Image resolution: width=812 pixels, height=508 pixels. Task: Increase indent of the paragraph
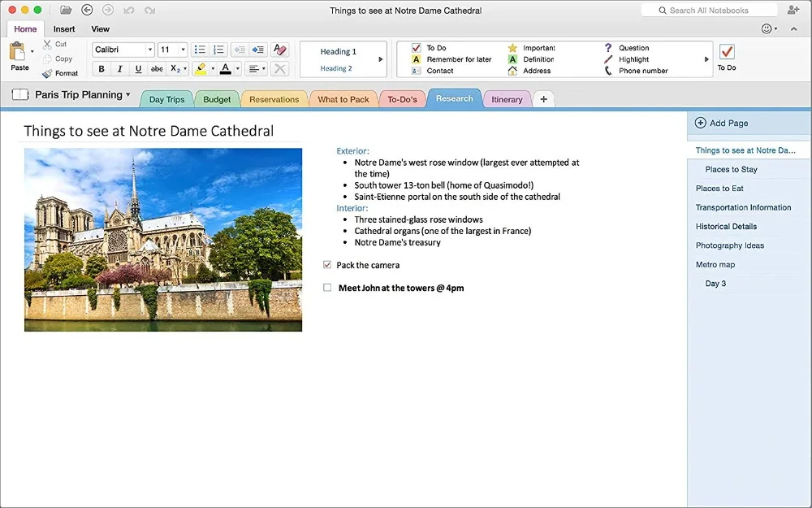click(257, 50)
